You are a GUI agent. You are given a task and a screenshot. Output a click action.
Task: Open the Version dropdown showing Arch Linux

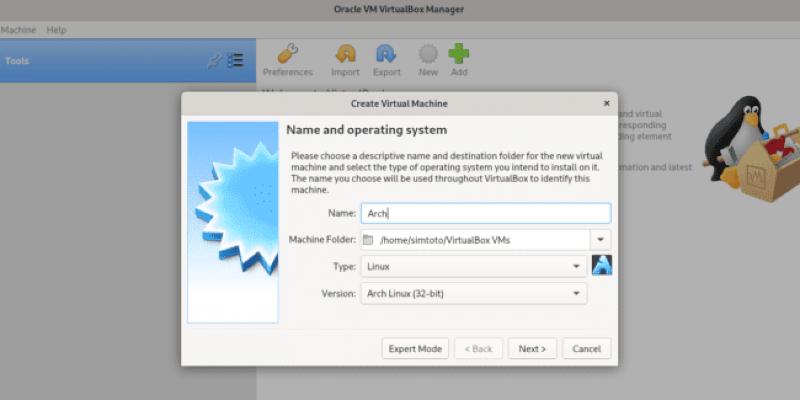click(x=473, y=294)
